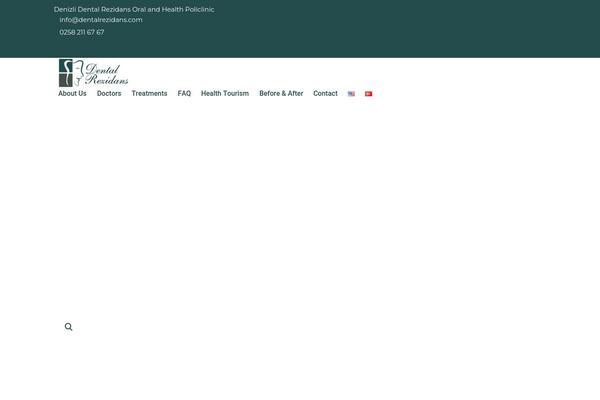Screen dimensions: 600x400
Task: Go to the Doctors page
Action: [109, 93]
